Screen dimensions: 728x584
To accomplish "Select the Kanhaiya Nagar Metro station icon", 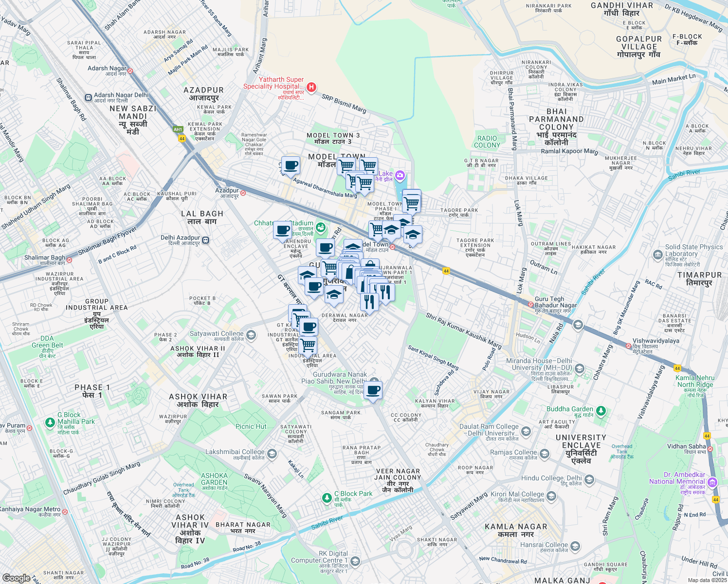I will click(65, 511).
